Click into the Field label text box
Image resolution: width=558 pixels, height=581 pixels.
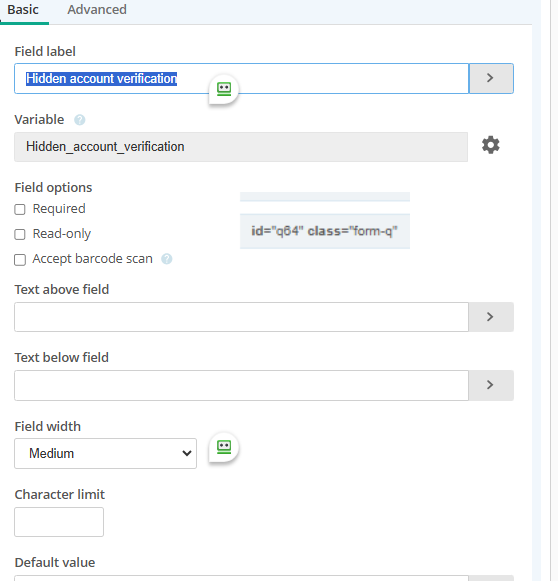pyautogui.click(x=242, y=78)
